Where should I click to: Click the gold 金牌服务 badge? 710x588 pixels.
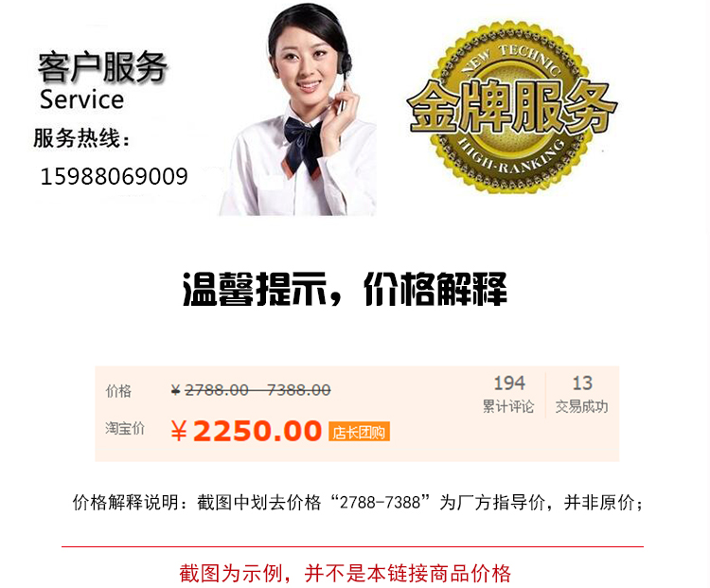tap(511, 107)
